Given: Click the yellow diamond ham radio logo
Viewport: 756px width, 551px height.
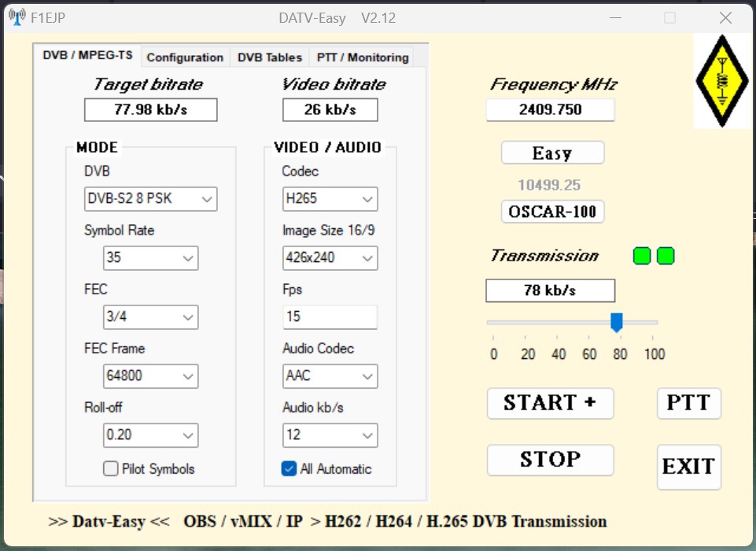Looking at the screenshot, I should pyautogui.click(x=721, y=80).
